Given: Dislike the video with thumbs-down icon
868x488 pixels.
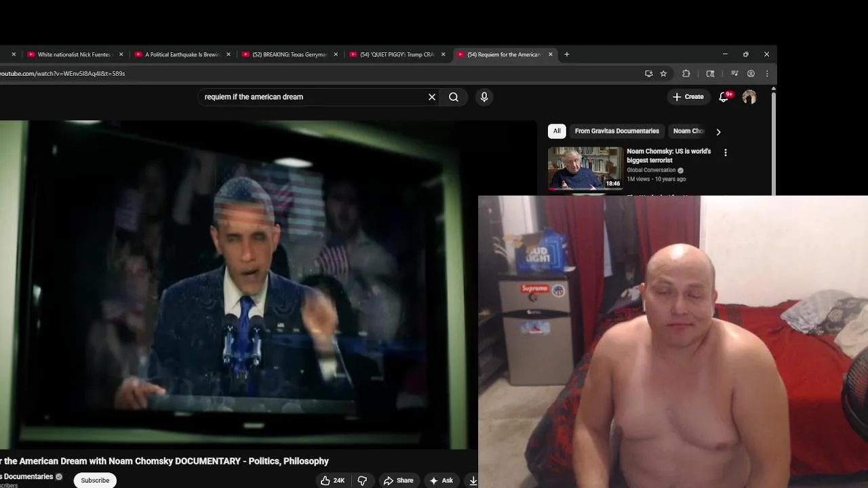Looking at the screenshot, I should tap(362, 481).
